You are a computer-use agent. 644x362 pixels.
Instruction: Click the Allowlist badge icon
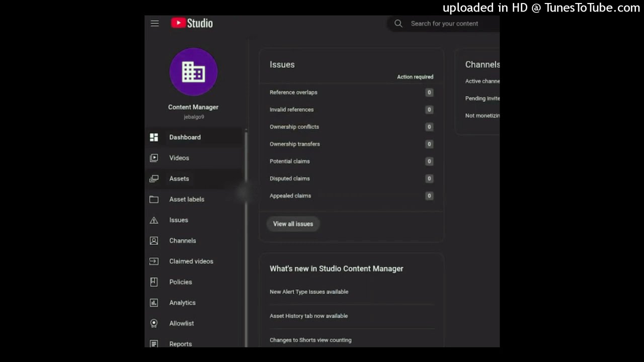pos(154,323)
